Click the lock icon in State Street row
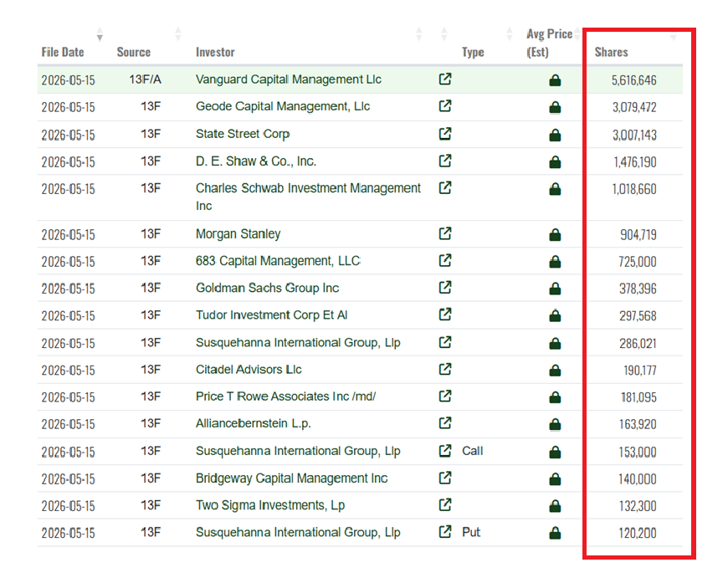Screen dimensions: 728x578 (x=555, y=136)
